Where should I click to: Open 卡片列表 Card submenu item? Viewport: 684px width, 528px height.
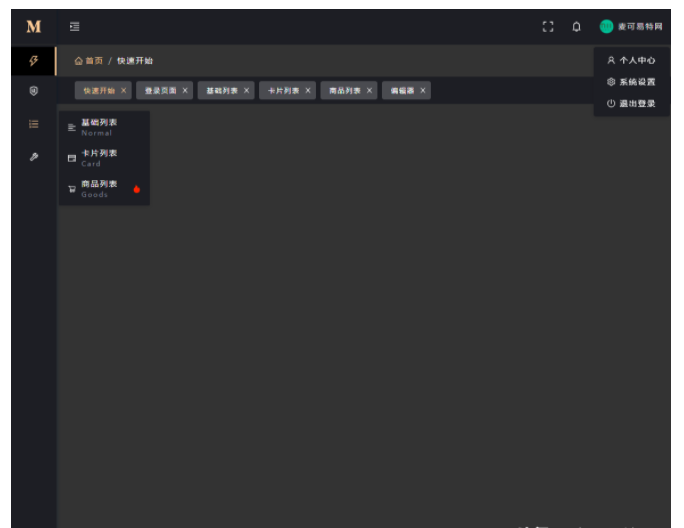(104, 158)
